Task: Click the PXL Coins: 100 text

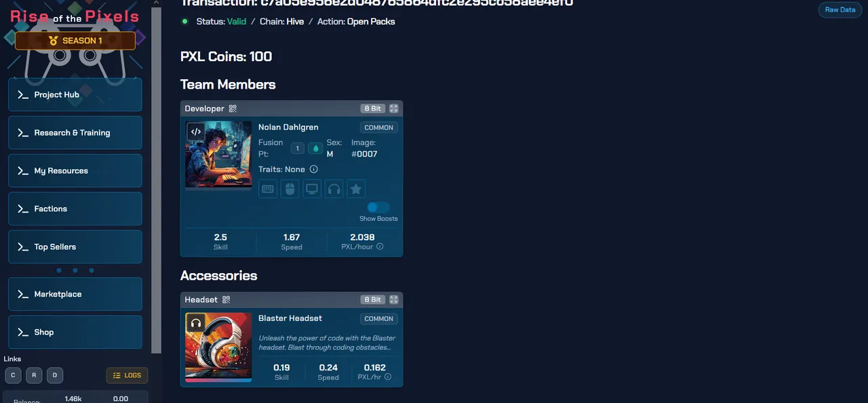Action: pyautogui.click(x=226, y=56)
